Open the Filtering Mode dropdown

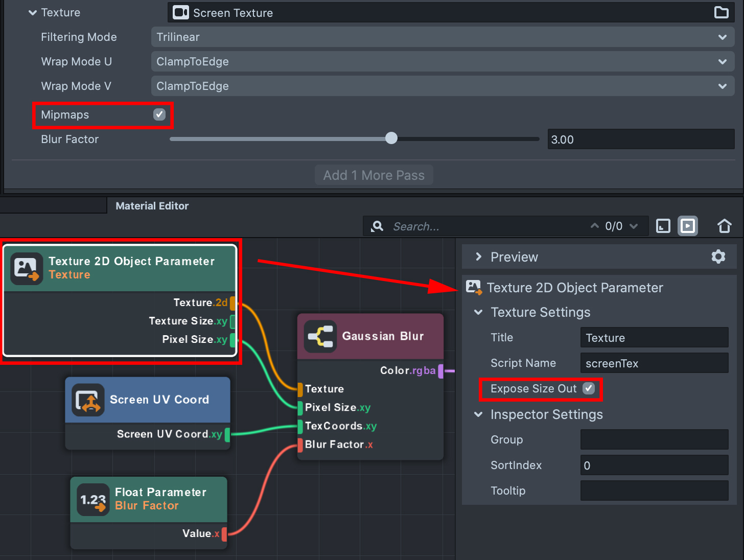[442, 37]
